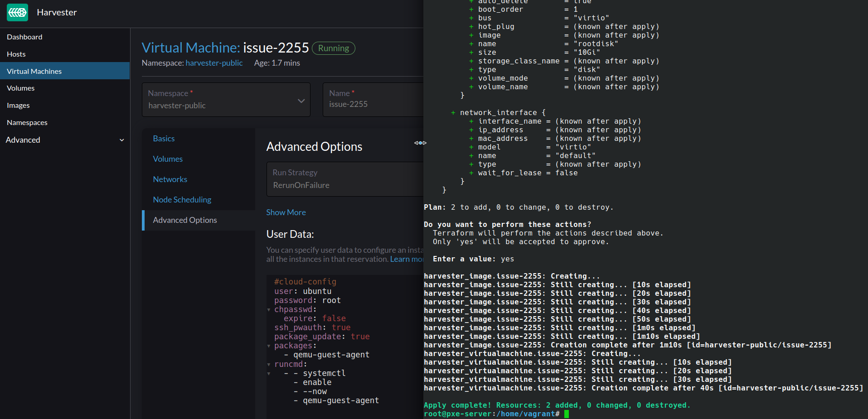Open the Dashboard page
868x419 pixels.
point(24,37)
